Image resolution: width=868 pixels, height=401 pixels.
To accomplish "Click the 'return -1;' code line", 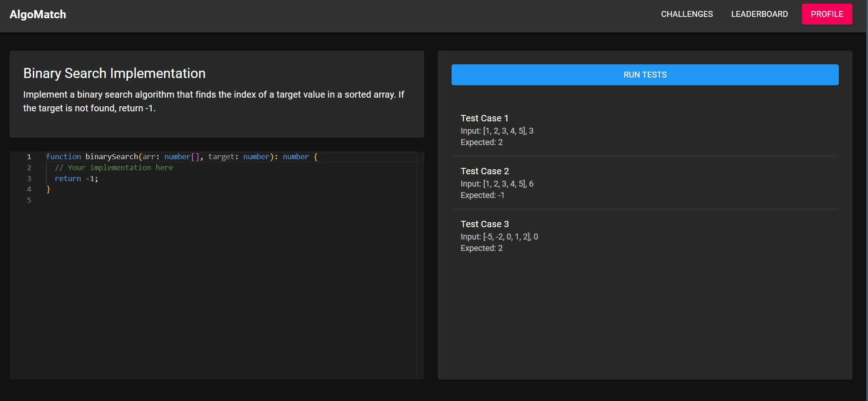I will coord(77,178).
